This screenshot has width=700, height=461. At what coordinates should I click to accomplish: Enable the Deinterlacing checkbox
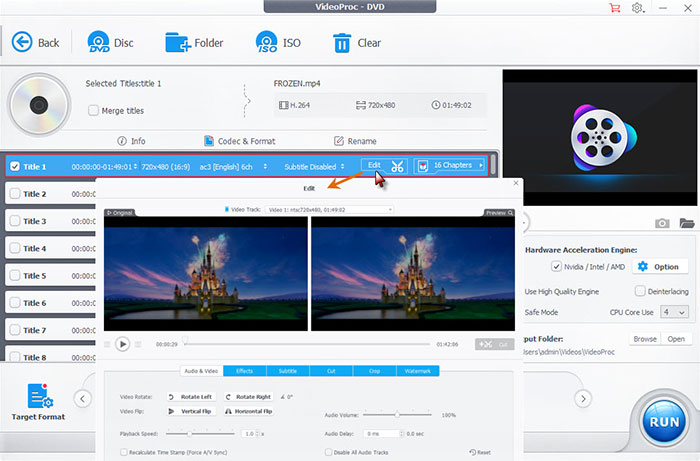pos(640,291)
